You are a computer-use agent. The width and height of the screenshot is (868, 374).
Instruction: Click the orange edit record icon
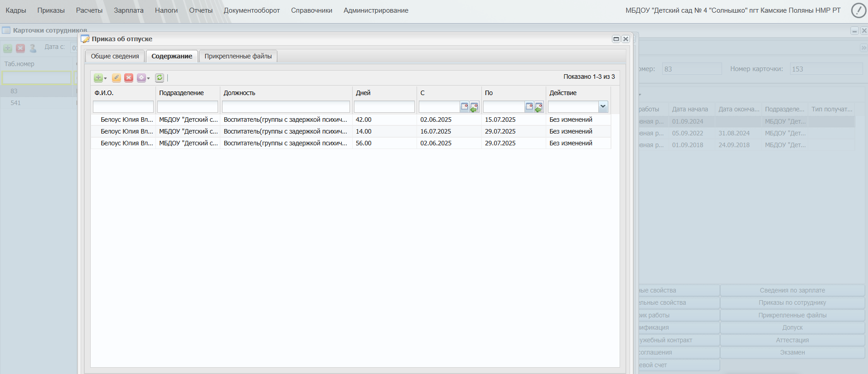point(116,78)
